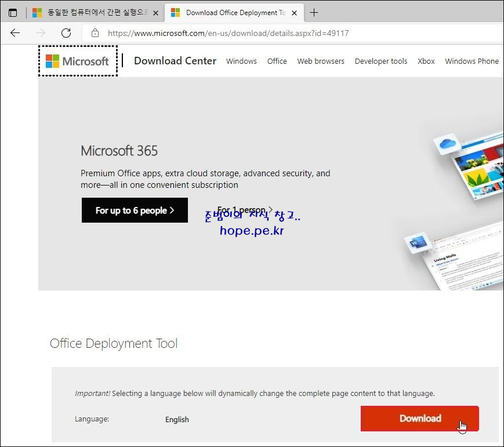Open a new browser tab
The image size is (504, 447).
[314, 13]
